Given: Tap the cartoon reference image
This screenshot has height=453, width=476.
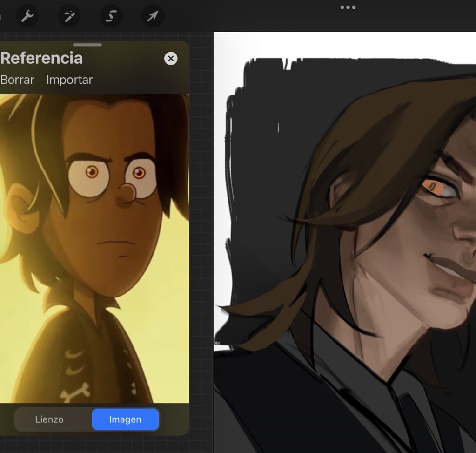Looking at the screenshot, I should (x=94, y=249).
